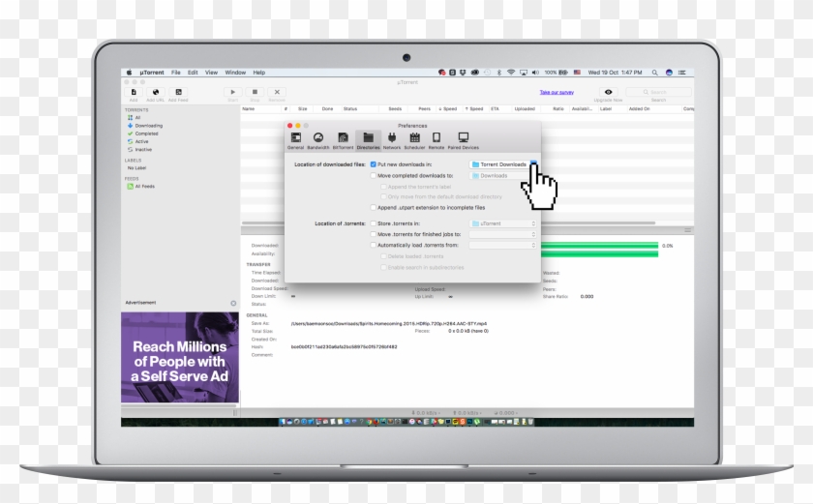813x504 pixels.
Task: Close the advertisement with the X icon
Action: pyautogui.click(x=233, y=303)
